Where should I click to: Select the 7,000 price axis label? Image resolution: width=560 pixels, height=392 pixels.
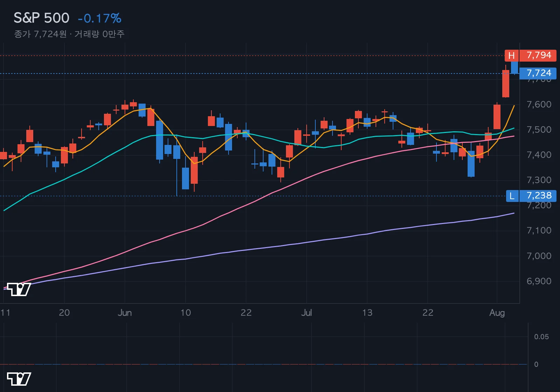(539, 256)
